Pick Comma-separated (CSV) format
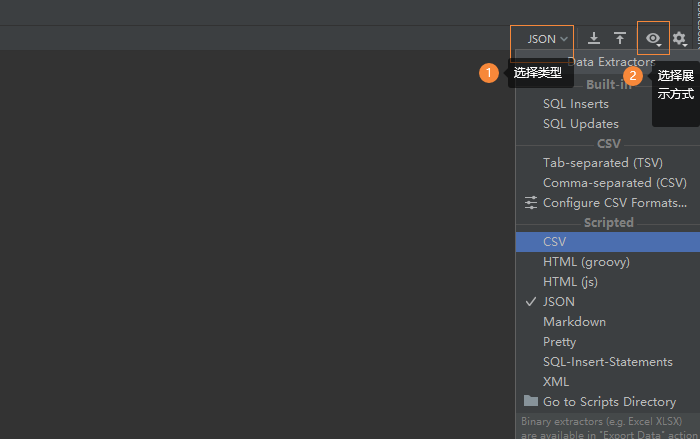This screenshot has width=700, height=439. coord(614,182)
